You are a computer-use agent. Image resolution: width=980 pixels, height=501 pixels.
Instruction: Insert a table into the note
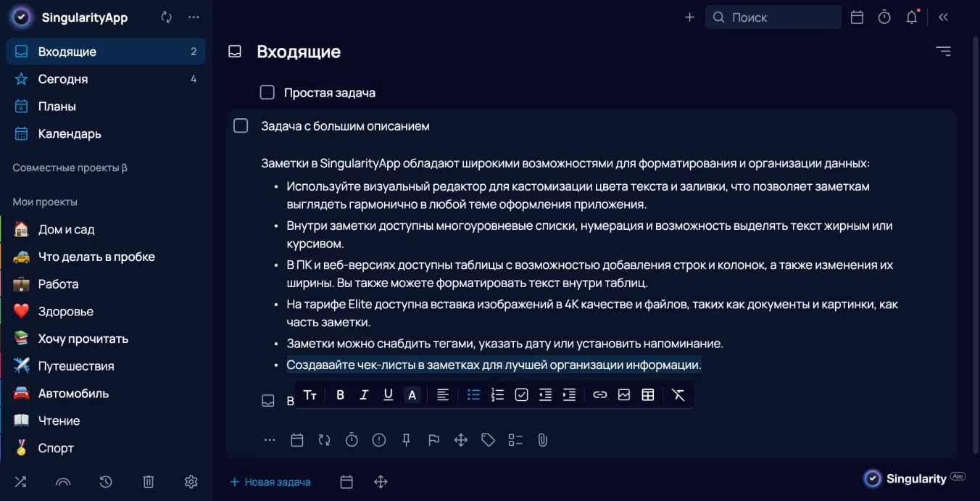click(x=648, y=395)
